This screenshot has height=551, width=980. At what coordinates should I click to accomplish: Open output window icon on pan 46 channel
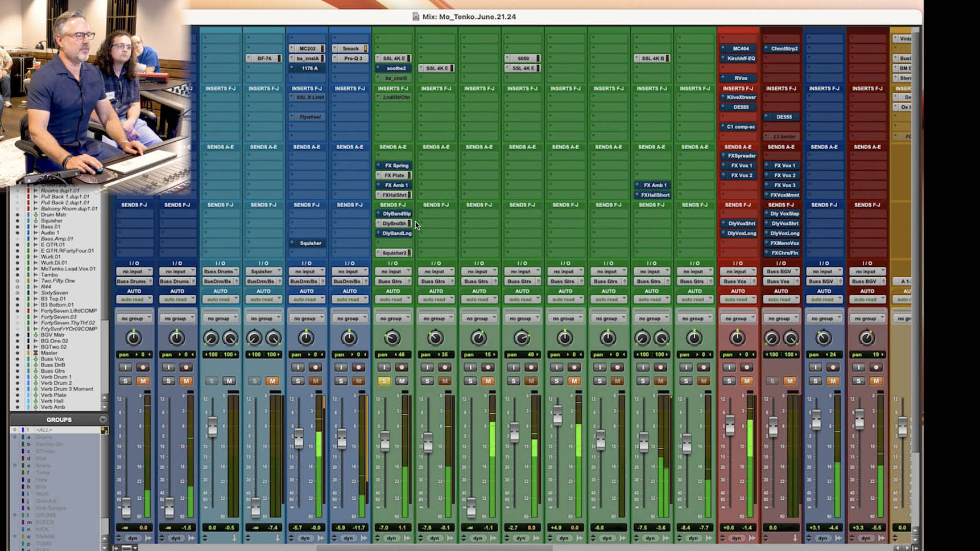click(407, 538)
